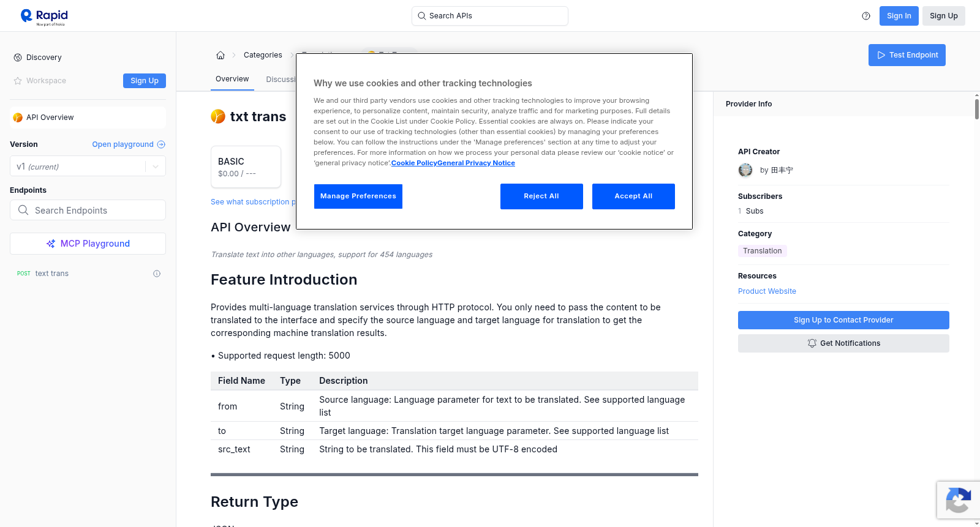Go to the home breadcrumb icon

221,55
